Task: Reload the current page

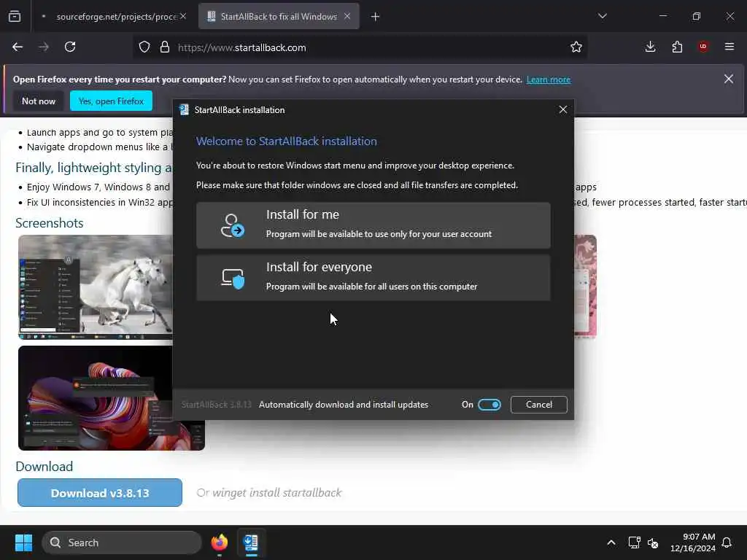Action: [70, 47]
